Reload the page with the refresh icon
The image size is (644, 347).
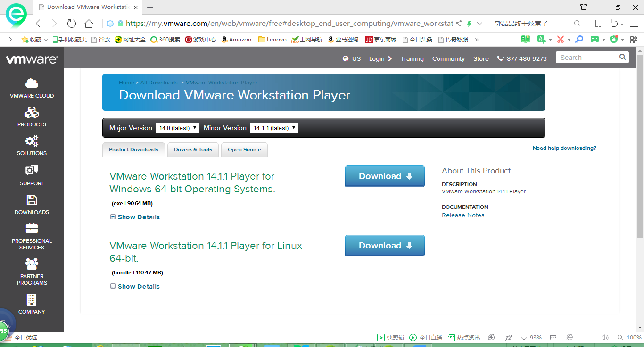[x=71, y=24]
